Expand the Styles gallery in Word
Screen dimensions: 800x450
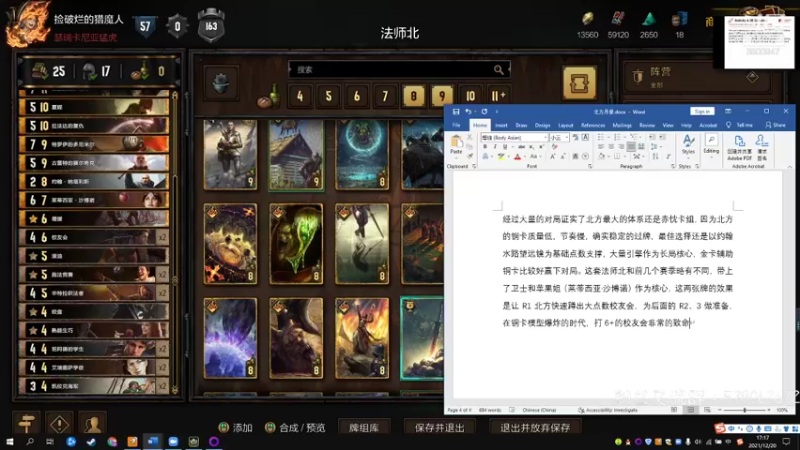coord(688,145)
